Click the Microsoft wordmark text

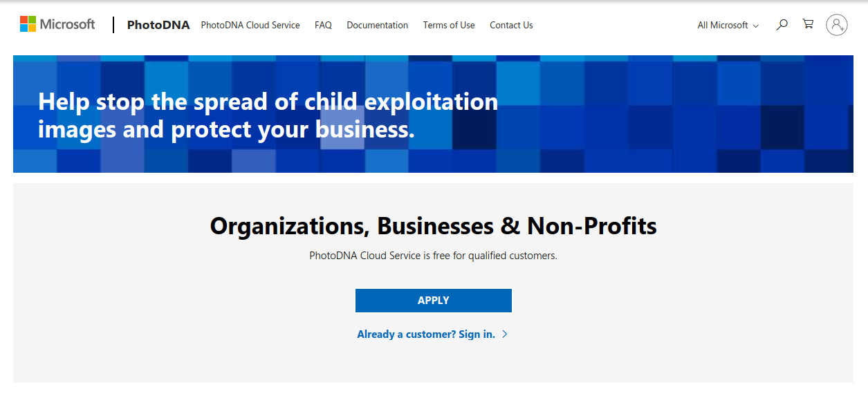[x=67, y=24]
